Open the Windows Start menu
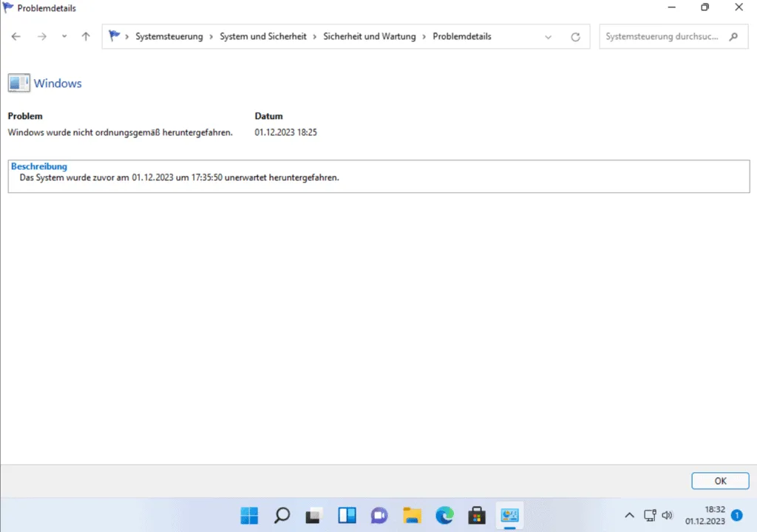757x532 pixels. pos(249,515)
